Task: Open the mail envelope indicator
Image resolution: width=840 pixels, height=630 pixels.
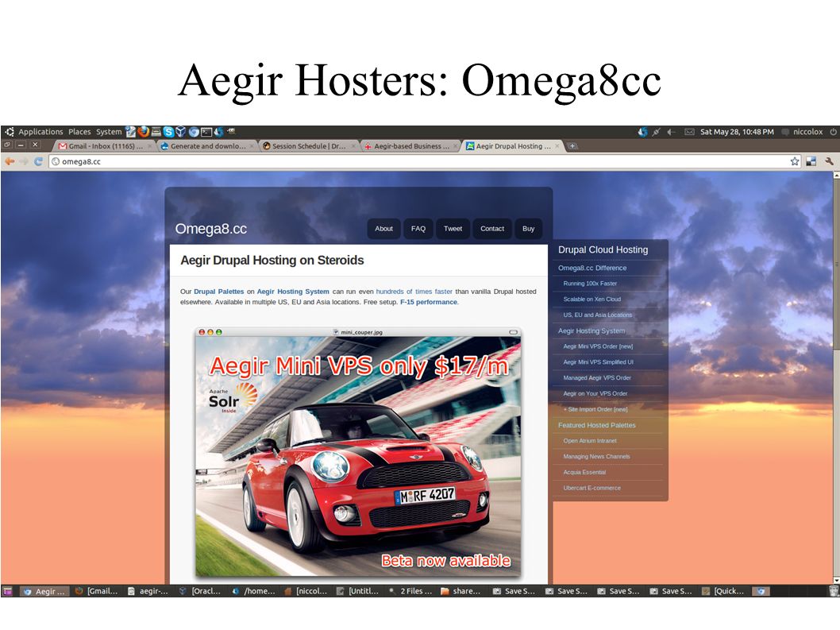Action: click(x=689, y=131)
